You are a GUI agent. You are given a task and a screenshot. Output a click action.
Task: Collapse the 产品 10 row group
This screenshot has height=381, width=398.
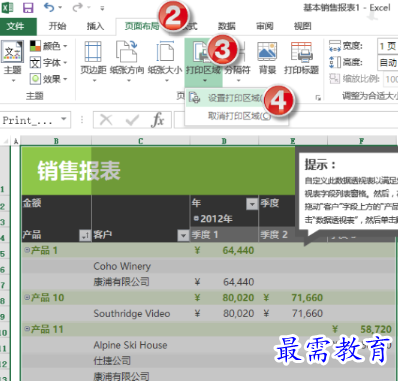(27, 297)
